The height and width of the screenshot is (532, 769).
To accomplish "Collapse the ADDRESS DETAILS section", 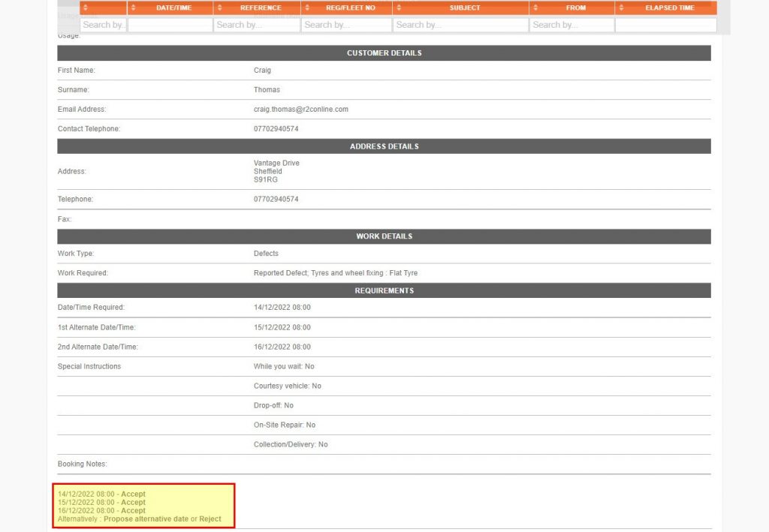I will (x=384, y=146).
